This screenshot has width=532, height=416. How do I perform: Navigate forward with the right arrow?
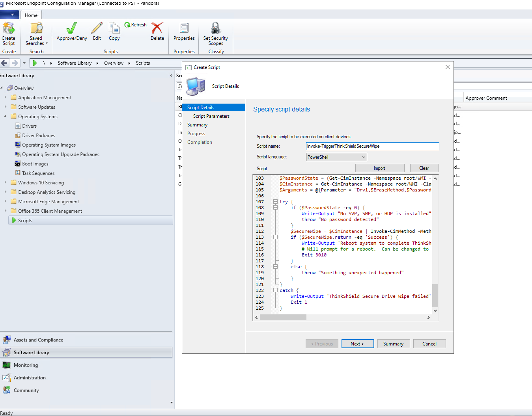15,63
